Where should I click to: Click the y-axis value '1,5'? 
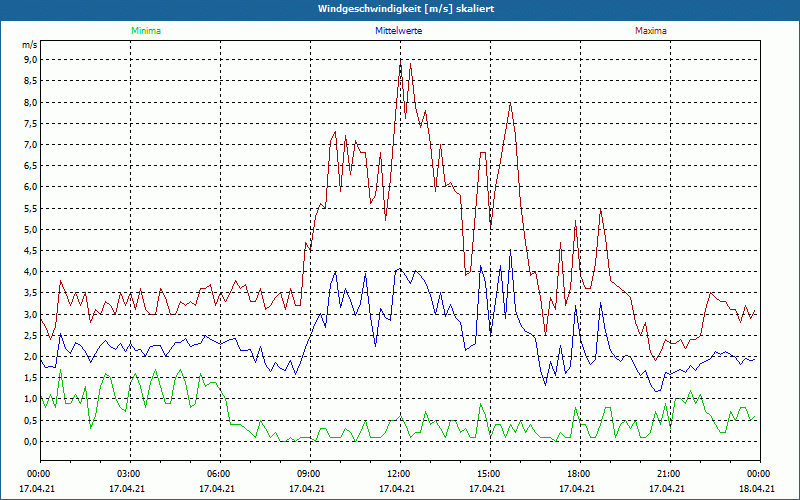click(31, 378)
